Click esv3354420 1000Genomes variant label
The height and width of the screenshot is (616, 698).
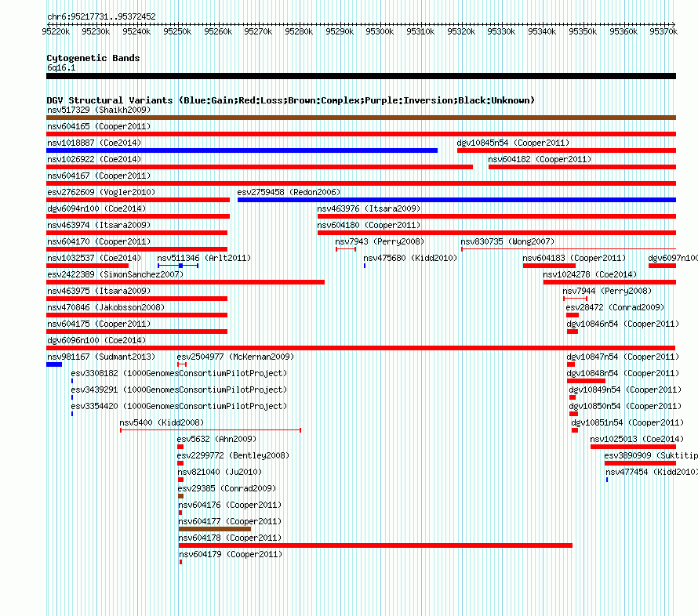point(179,406)
